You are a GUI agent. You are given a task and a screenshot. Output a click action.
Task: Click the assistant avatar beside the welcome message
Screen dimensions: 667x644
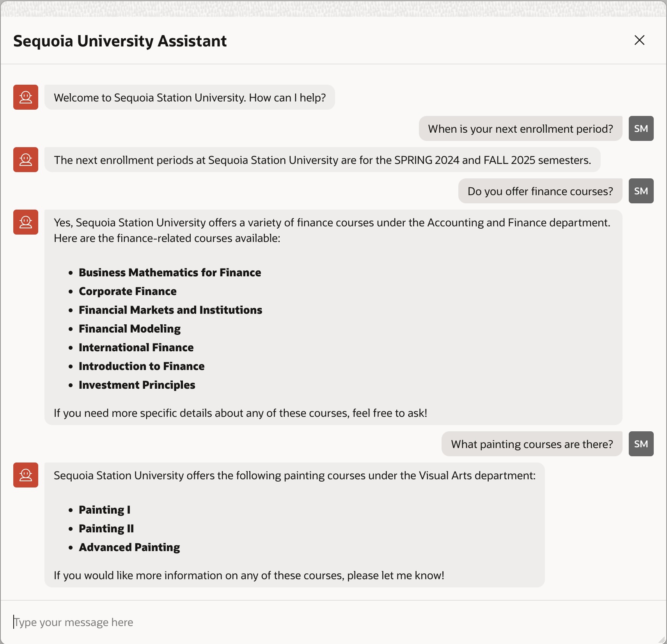[x=25, y=97]
